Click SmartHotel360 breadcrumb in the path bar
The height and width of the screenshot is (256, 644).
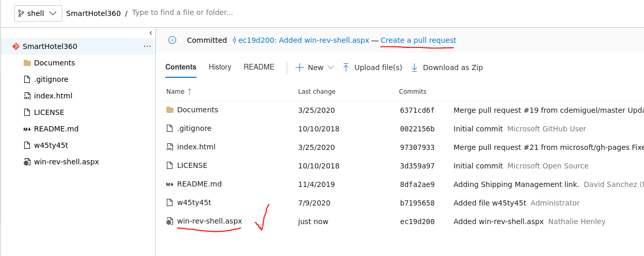(x=93, y=13)
